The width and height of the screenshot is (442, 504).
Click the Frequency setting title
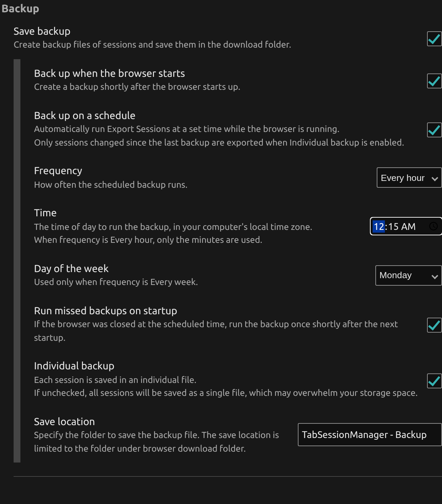[58, 171]
